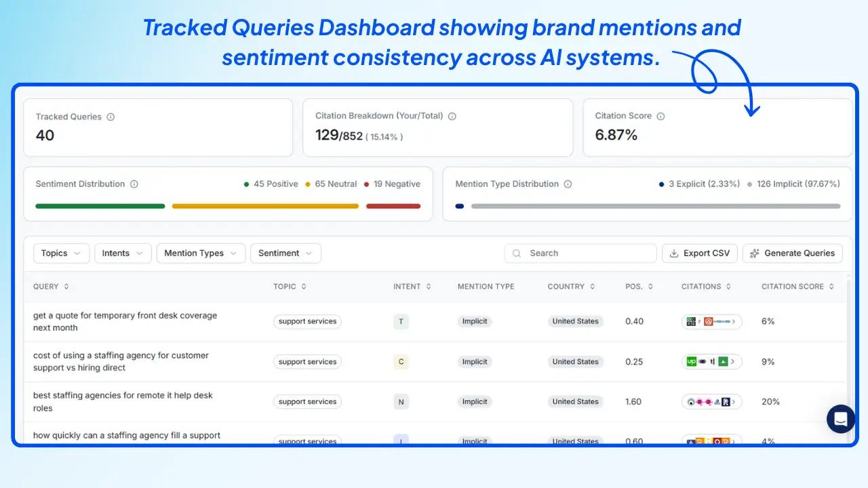Image resolution: width=868 pixels, height=488 pixels.
Task: Click the Citation Breakdown info icon
Action: (452, 116)
